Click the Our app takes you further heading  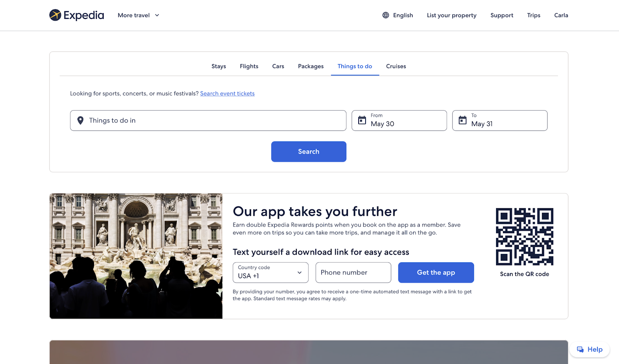point(315,211)
